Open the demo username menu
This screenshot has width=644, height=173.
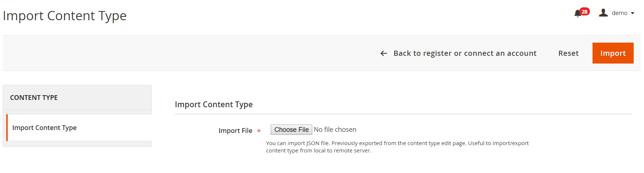pyautogui.click(x=619, y=13)
